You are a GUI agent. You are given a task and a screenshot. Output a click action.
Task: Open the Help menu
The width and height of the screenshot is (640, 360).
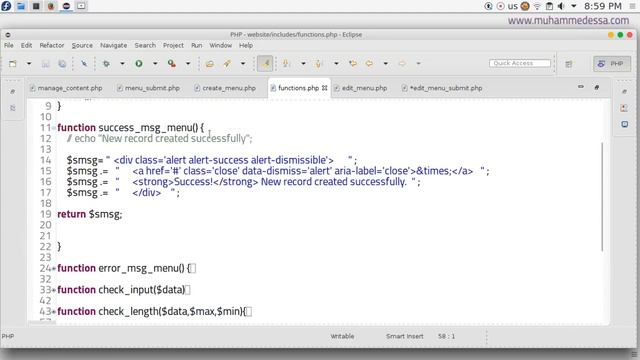point(246,45)
